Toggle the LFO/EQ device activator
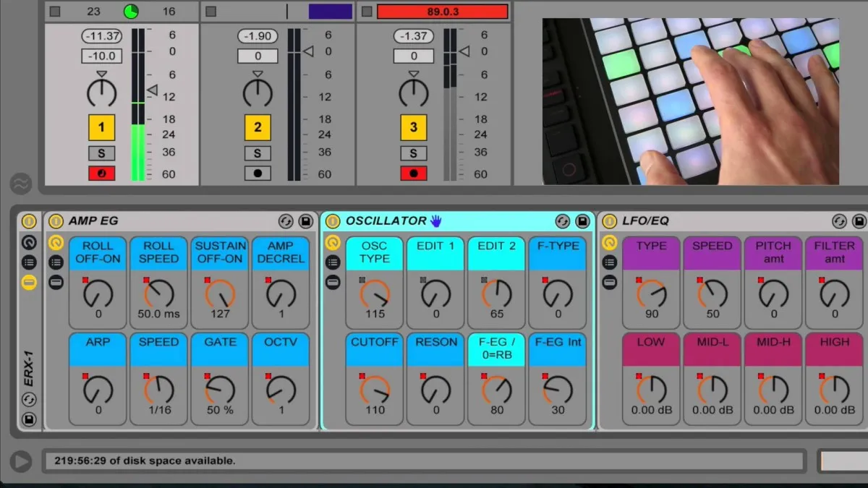Screen dimensions: 868x488 (x=610, y=221)
